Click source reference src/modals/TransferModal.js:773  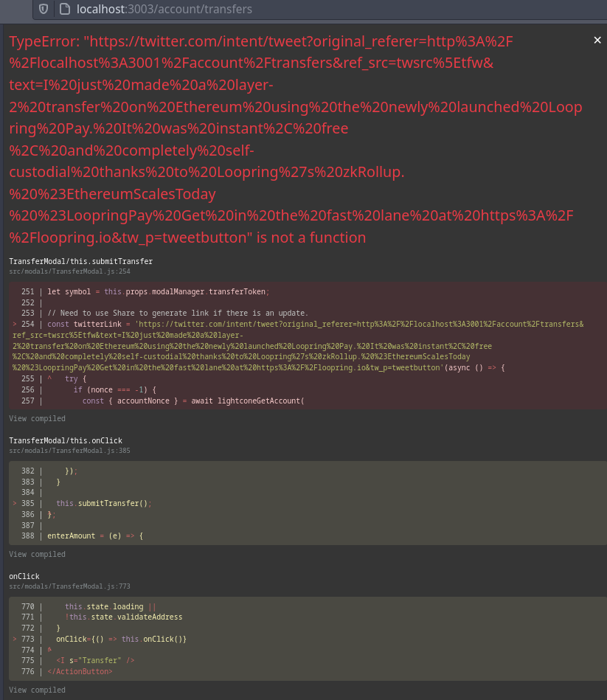[x=68, y=586]
